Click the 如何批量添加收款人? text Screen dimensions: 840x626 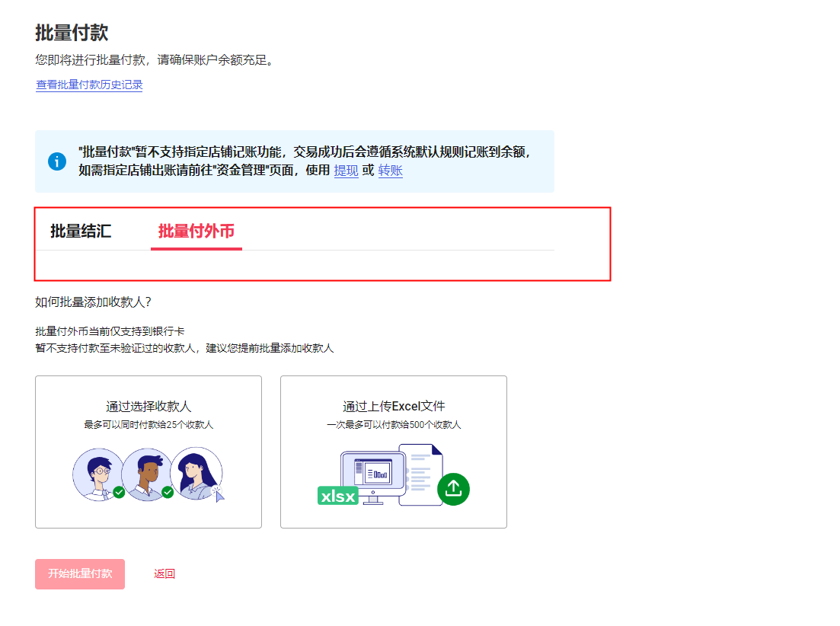coord(93,302)
